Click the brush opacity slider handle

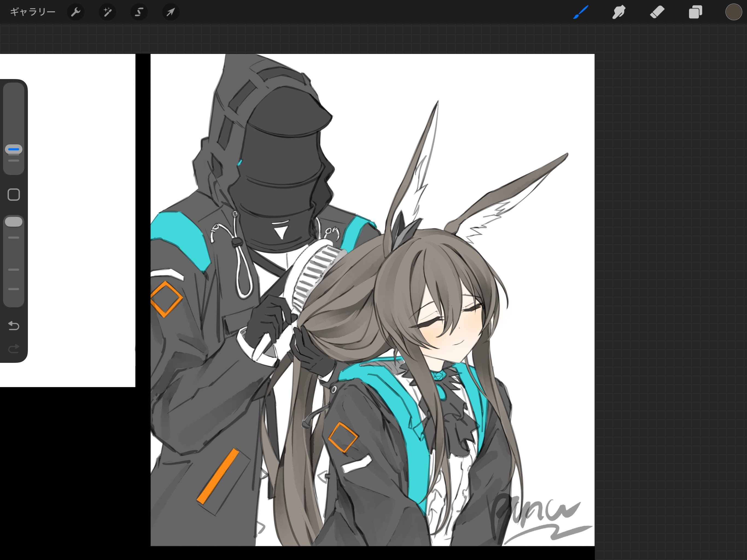click(x=13, y=222)
